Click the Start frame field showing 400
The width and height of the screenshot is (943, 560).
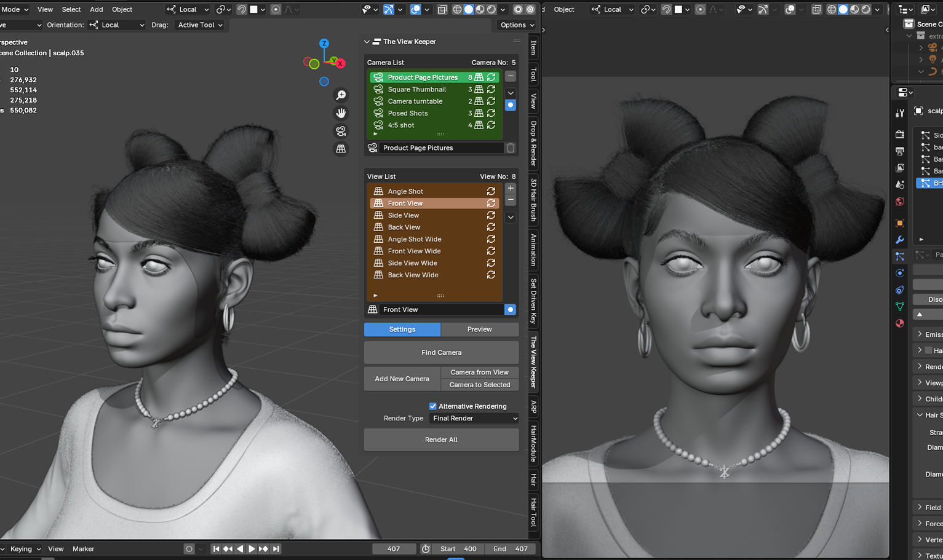click(459, 549)
